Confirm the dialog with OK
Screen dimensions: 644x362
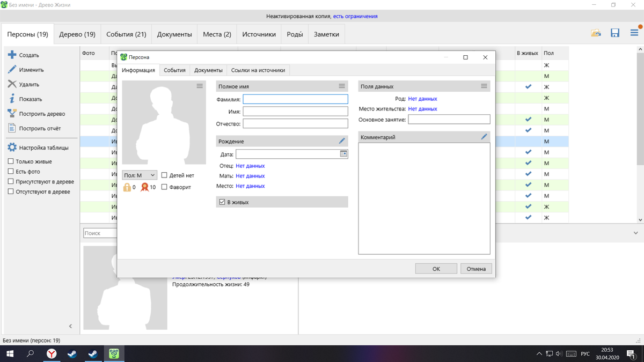coord(436,269)
